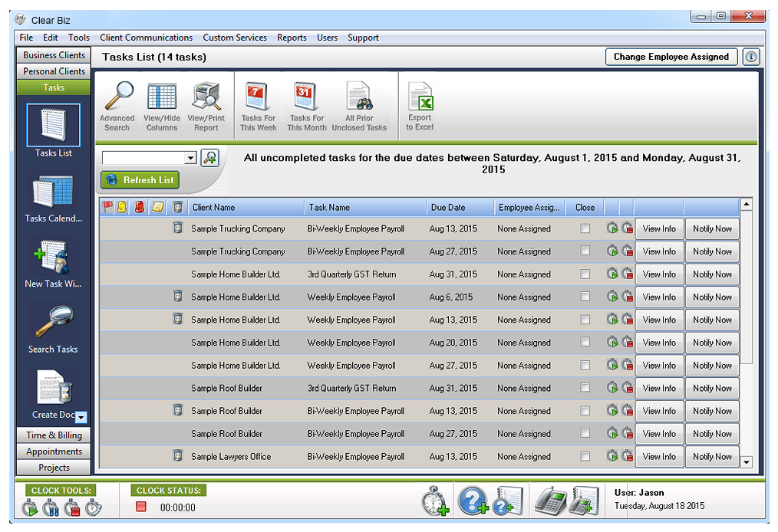Open the Search Tasks sidebar tool
The width and height of the screenshot is (778, 532).
(52, 326)
